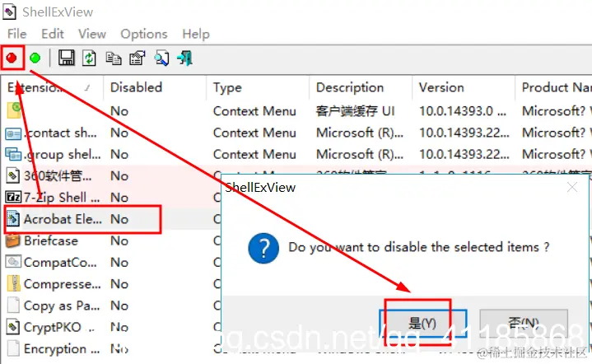Click the CompatContext row icon
Screen dimensions: 592x364
[14, 262]
